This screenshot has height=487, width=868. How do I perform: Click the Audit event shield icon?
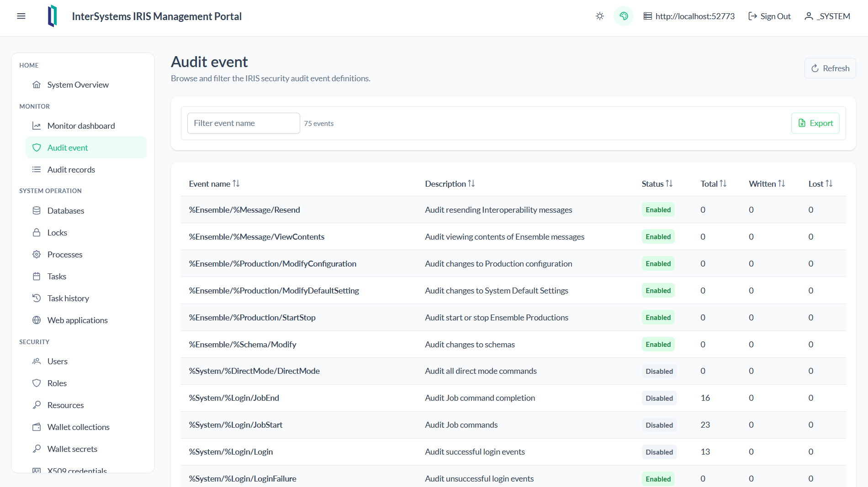[37, 148]
